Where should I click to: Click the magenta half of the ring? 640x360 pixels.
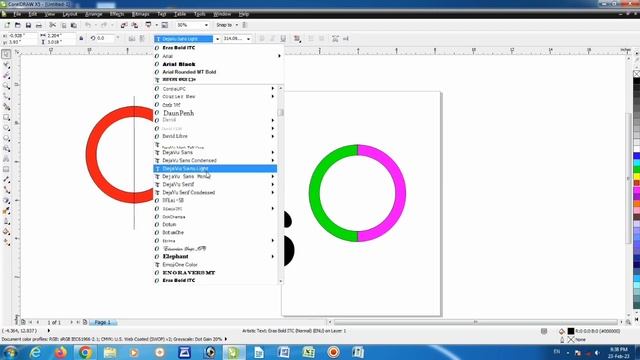tap(401, 193)
